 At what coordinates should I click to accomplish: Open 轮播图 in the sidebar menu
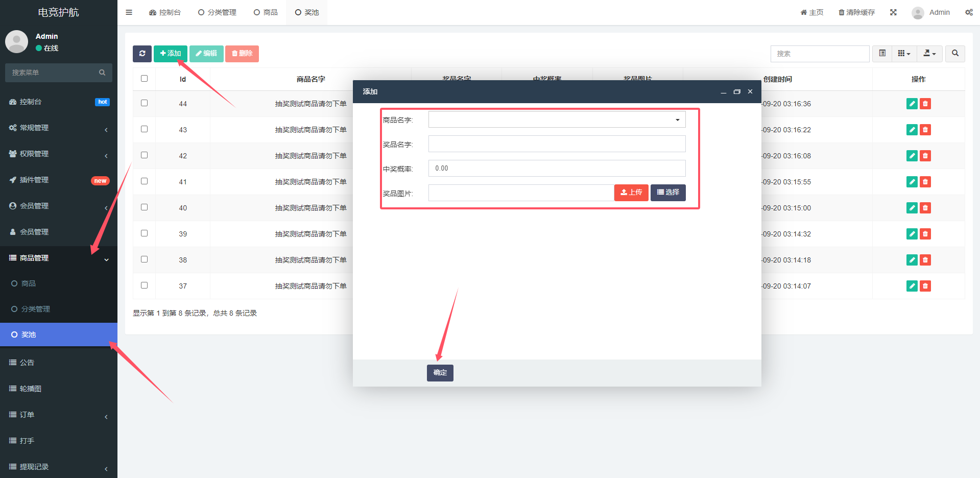(31, 389)
